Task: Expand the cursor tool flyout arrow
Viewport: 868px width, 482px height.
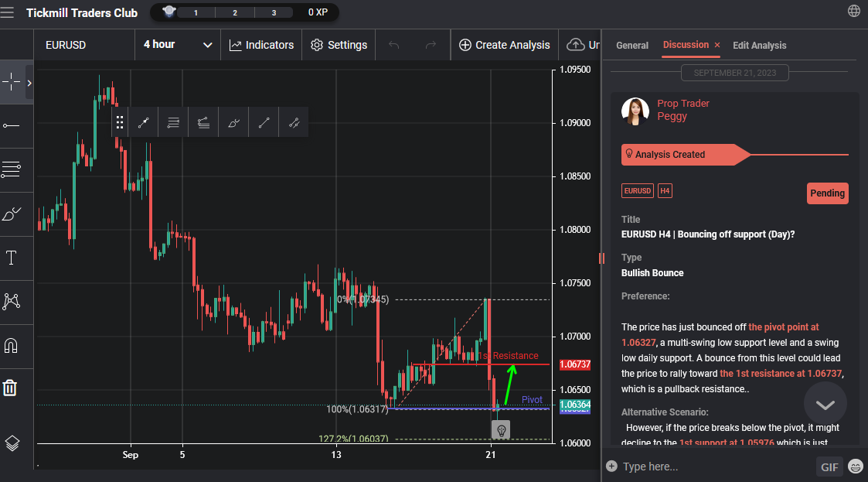Action: 29,83
